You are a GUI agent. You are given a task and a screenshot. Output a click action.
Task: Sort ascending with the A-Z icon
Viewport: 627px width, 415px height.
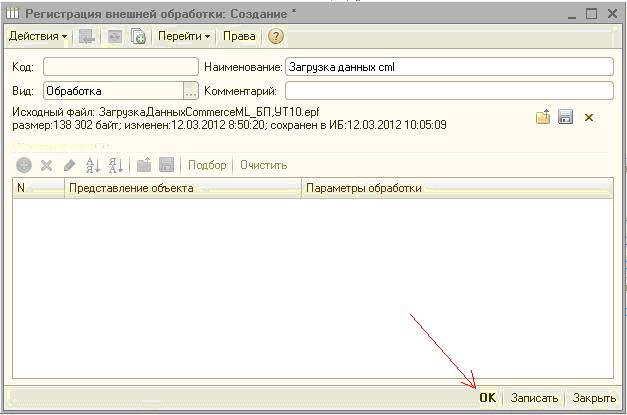(93, 165)
